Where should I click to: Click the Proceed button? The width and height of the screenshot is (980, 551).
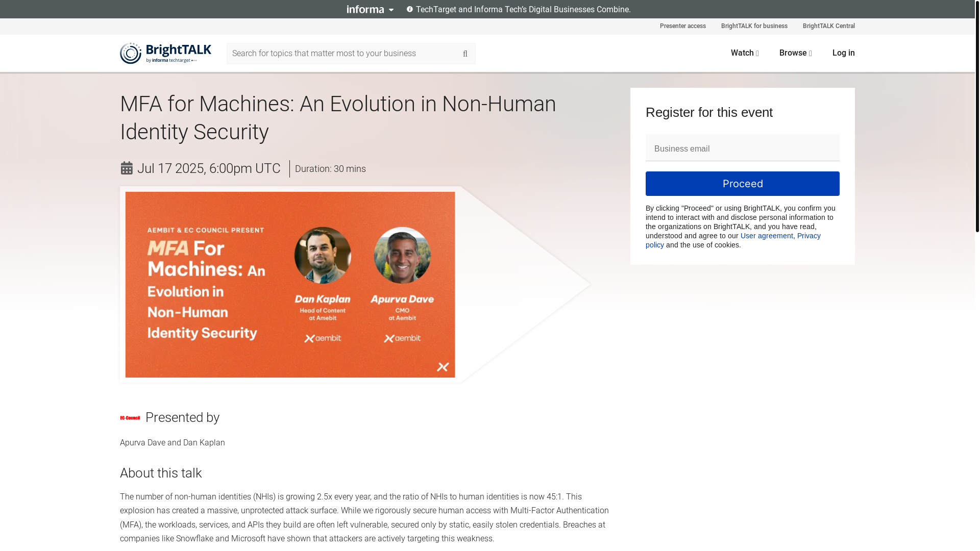(x=742, y=184)
